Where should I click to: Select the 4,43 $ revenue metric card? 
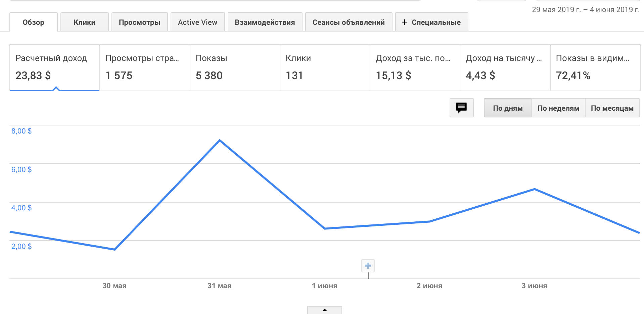[x=505, y=67]
